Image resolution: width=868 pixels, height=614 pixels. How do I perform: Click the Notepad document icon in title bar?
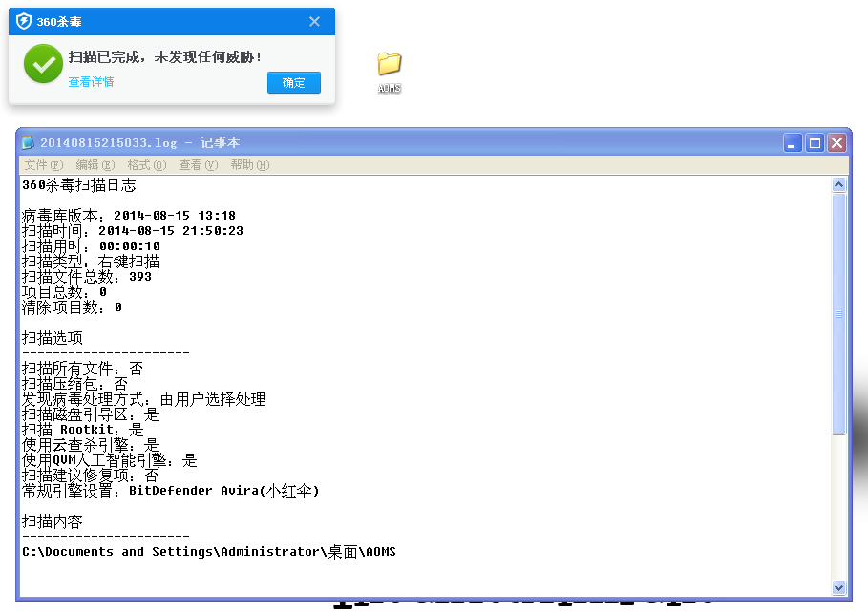[28, 143]
